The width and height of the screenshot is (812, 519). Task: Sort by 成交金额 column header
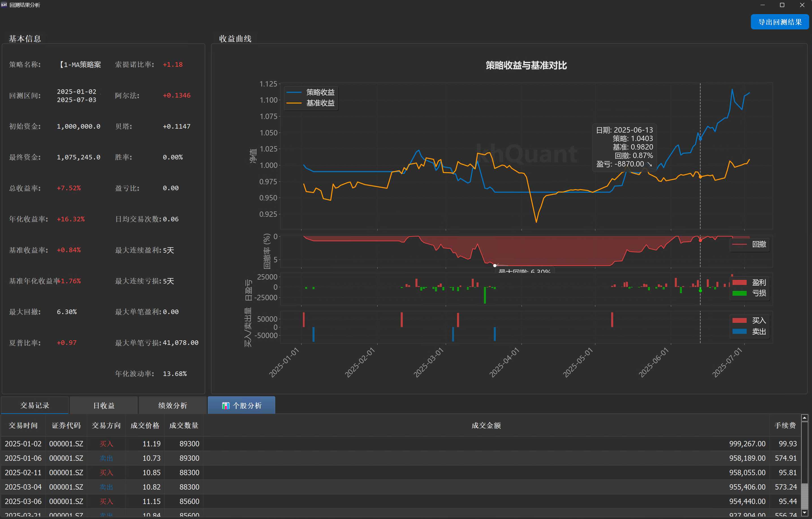click(486, 425)
